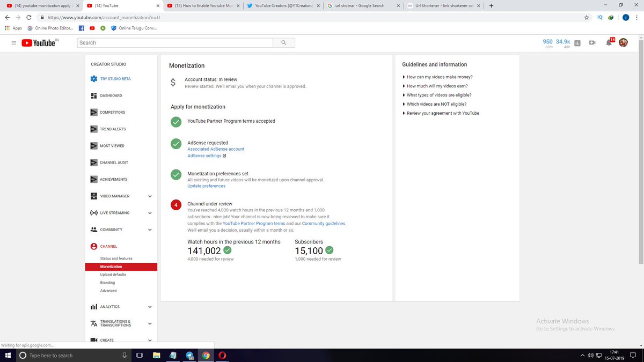644x362 pixels.
Task: Click the Video Manager icon
Action: pyautogui.click(x=94, y=196)
